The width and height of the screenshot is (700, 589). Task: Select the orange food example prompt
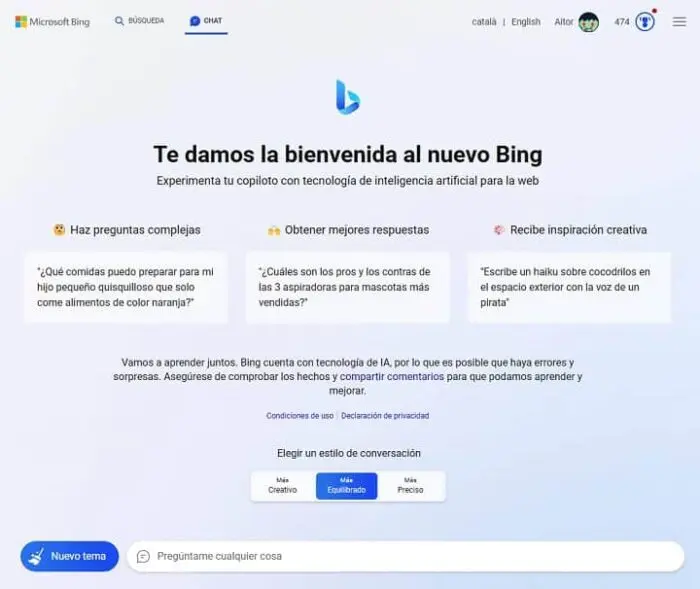pyautogui.click(x=126, y=287)
